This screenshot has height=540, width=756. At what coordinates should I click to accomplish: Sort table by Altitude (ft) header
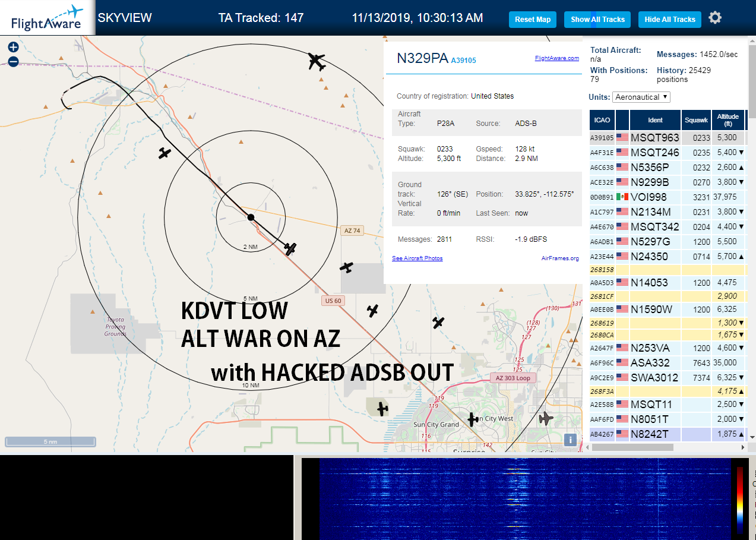(727, 120)
